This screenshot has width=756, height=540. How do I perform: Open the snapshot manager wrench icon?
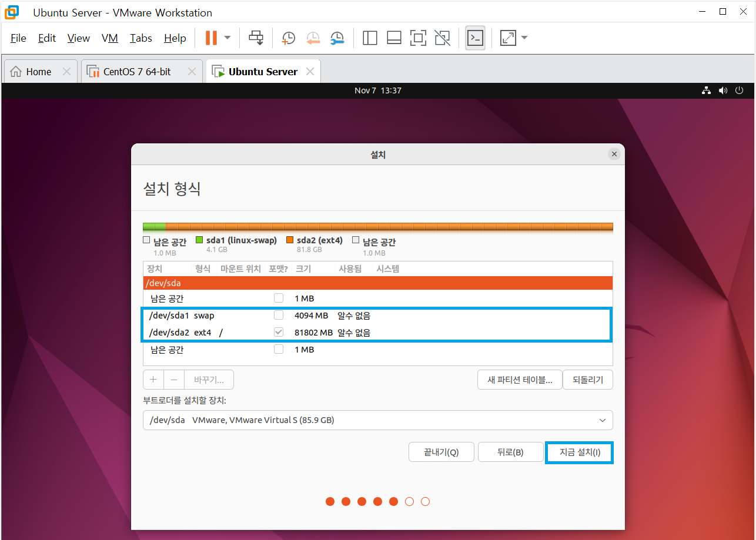click(337, 38)
